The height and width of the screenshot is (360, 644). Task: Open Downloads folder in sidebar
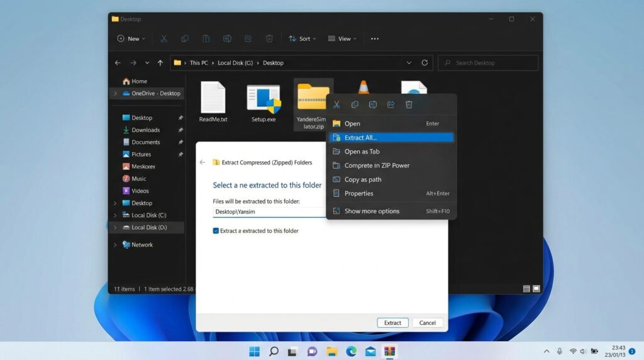145,130
